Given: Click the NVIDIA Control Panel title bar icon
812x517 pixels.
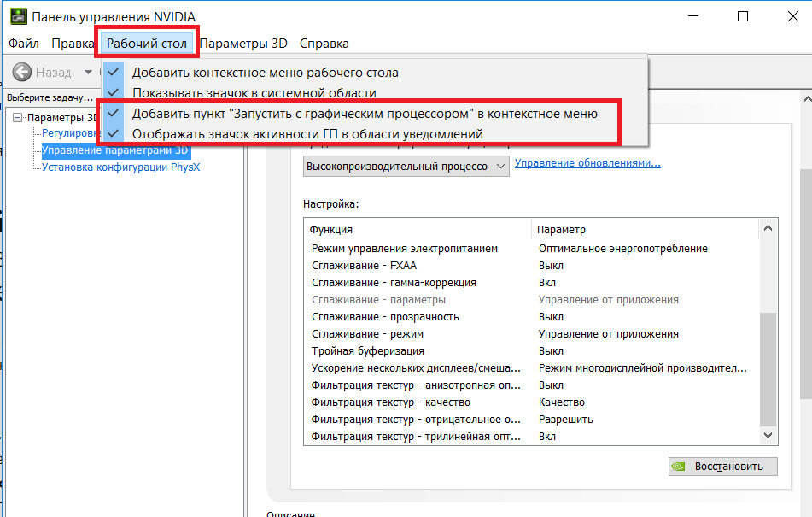Looking at the screenshot, I should click(19, 16).
